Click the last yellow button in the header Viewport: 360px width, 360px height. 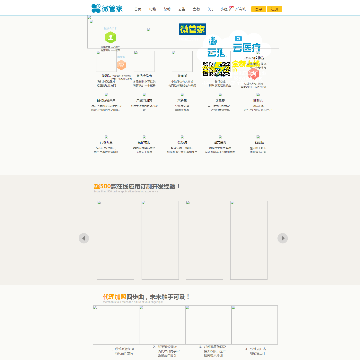click(x=274, y=9)
